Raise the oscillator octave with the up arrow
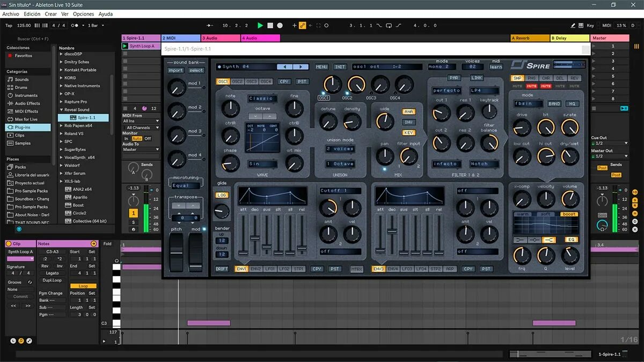The height and width of the screenshot is (362, 644). tap(269, 116)
